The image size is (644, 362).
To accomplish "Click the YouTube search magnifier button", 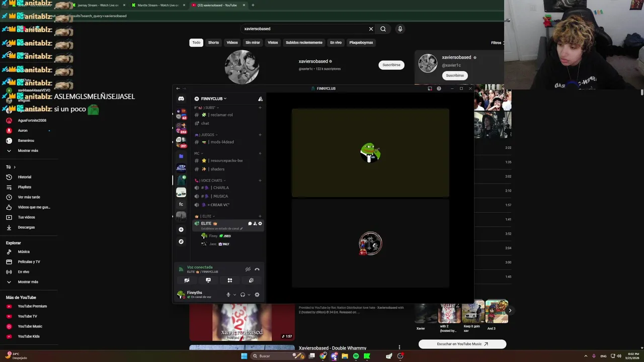I will tap(383, 29).
